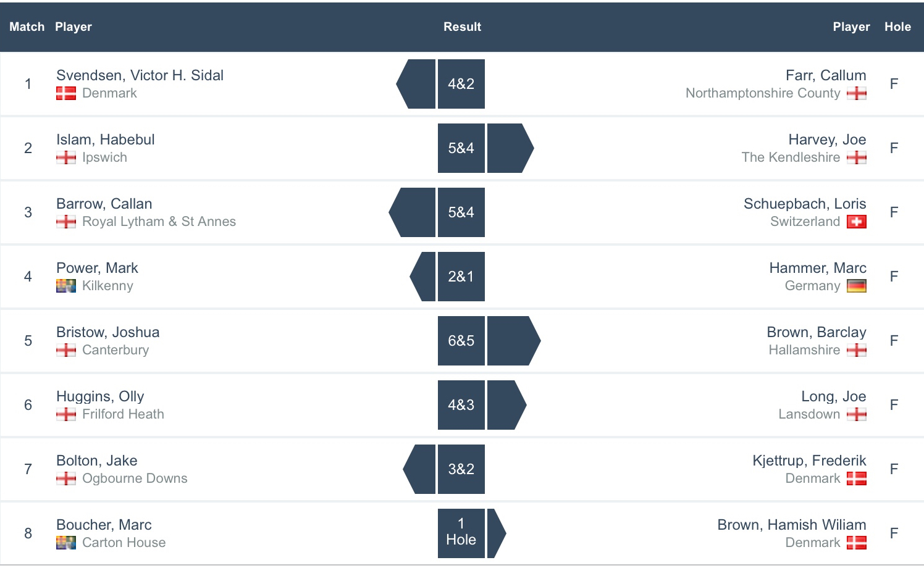924x568 pixels.
Task: Open player Brown, Hamish Wiliam
Action: point(791,525)
